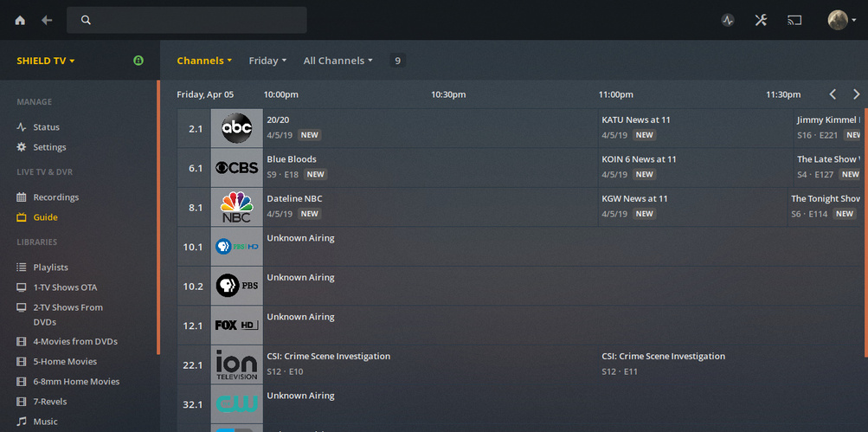
Task: Open the cast to device icon
Action: 794,21
